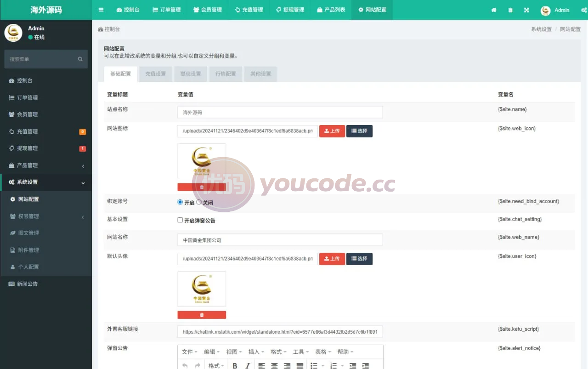The height and width of the screenshot is (369, 588).
Task: Click 上传 in the 网站图标 row
Action: (332, 131)
